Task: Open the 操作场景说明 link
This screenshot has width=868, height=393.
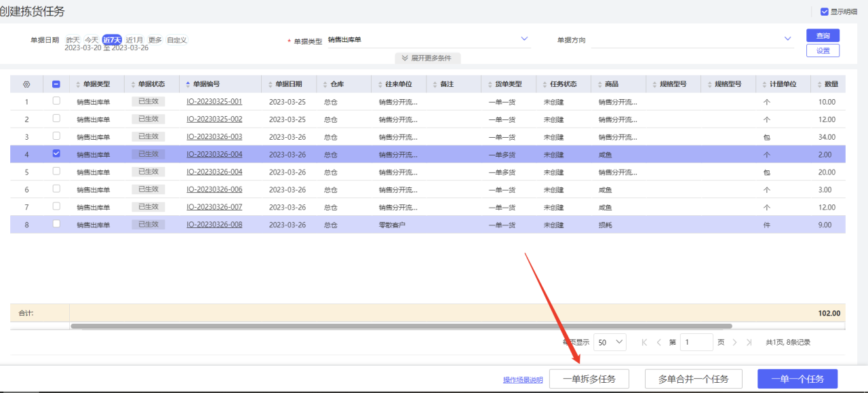Action: [523, 380]
